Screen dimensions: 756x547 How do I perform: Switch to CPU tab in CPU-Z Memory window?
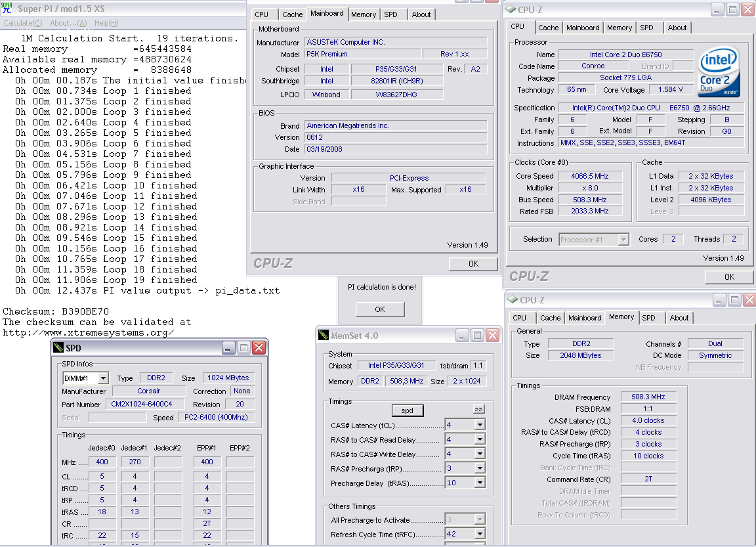[x=519, y=318]
